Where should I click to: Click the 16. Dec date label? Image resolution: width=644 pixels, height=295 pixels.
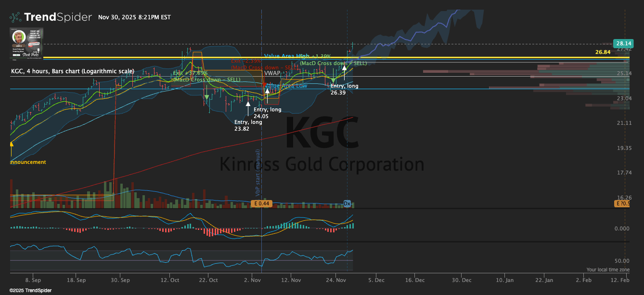click(x=415, y=280)
